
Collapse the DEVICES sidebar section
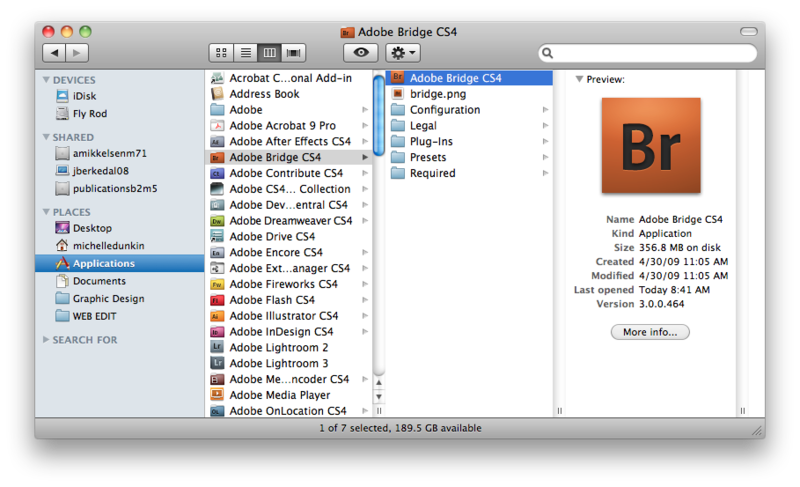[x=45, y=80]
